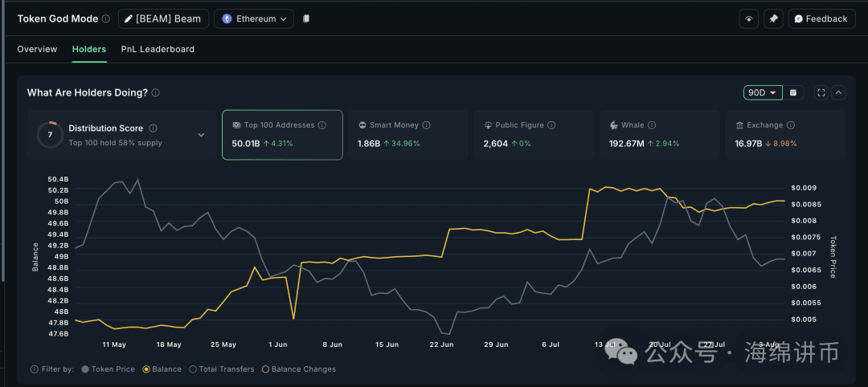Open the Ethereum chain dropdown
This screenshot has height=387, width=868.
[x=254, y=18]
